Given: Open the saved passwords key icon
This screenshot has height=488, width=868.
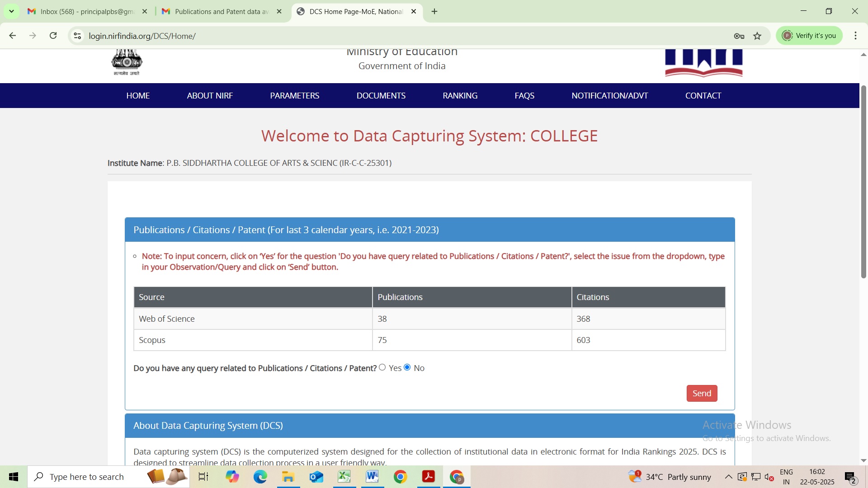Looking at the screenshot, I should [x=739, y=36].
